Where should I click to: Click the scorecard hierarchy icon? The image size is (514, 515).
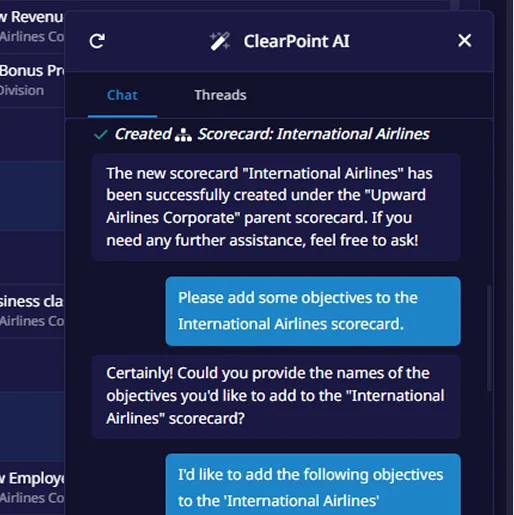(x=183, y=135)
